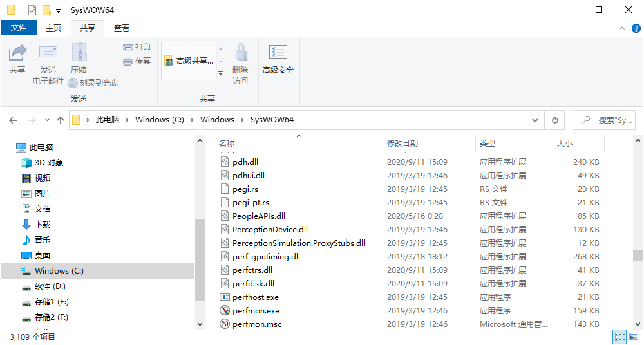Select PerceptionDevice.dll file
644x345 pixels.
point(270,230)
